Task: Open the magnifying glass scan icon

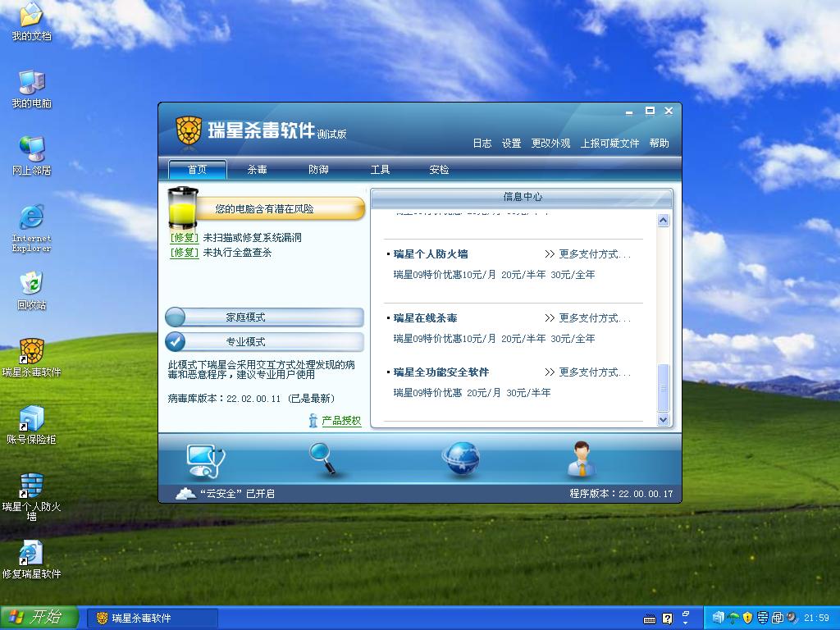Action: 323,459
